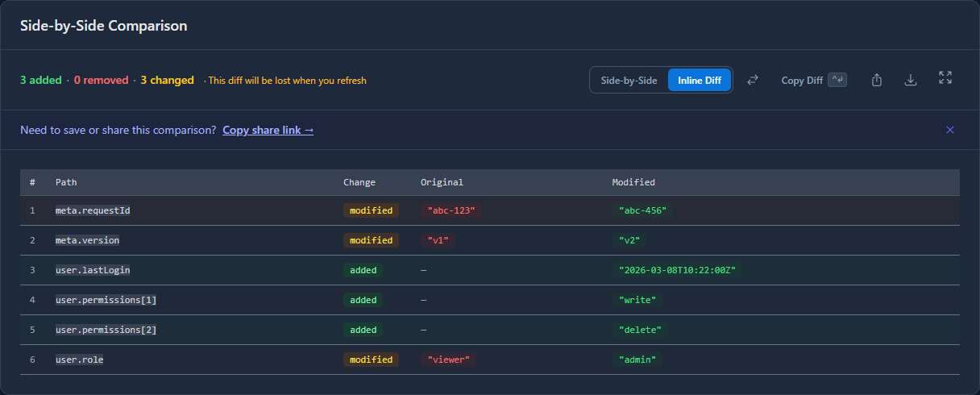Viewport: 980px width, 395px height.
Task: Click original value "abc-123"
Action: [x=452, y=210]
